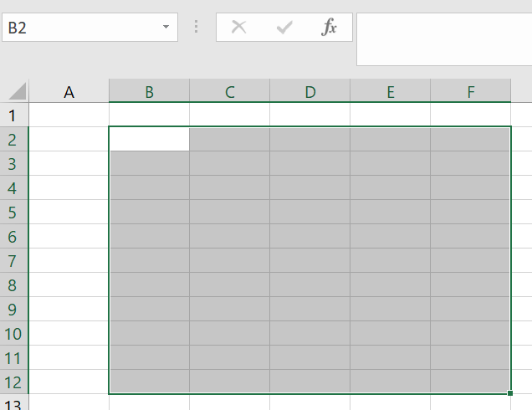Viewport: 532px width, 410px height.
Task: Select row 5 header
Action: click(x=13, y=213)
